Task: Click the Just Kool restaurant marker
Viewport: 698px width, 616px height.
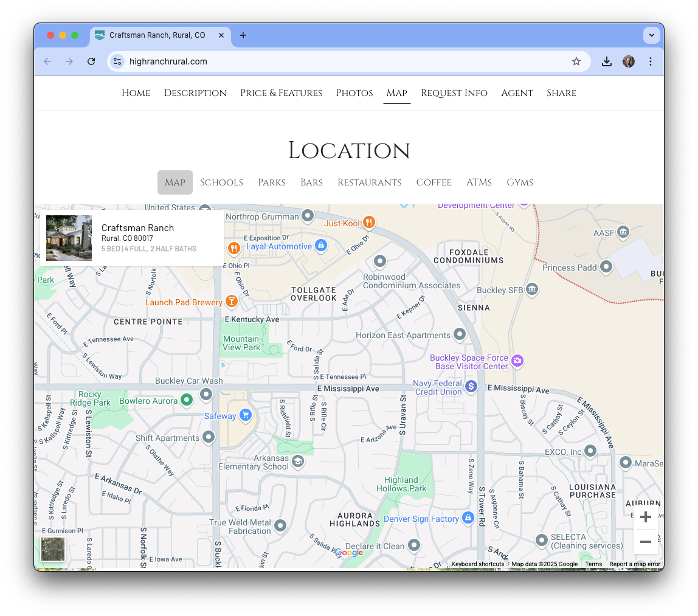Action: point(368,222)
